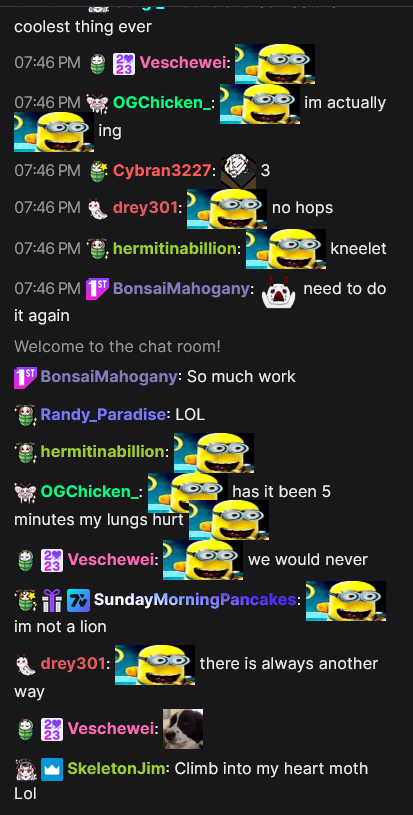Open Randy_Paradise's username card
413x815 pixels.
pos(103,415)
